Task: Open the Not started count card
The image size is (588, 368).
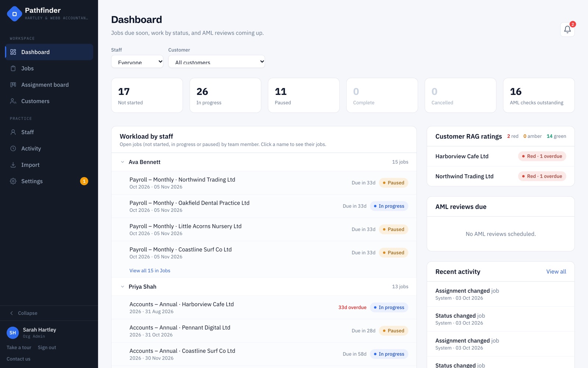Action: (147, 95)
